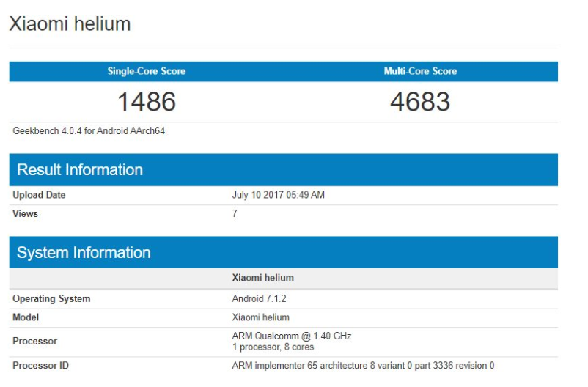Click the views count value 7
The image size is (588, 387).
pyautogui.click(x=235, y=214)
